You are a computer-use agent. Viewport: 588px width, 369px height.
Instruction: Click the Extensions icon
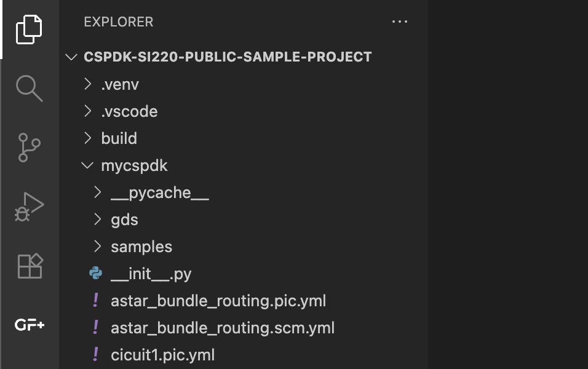30,266
